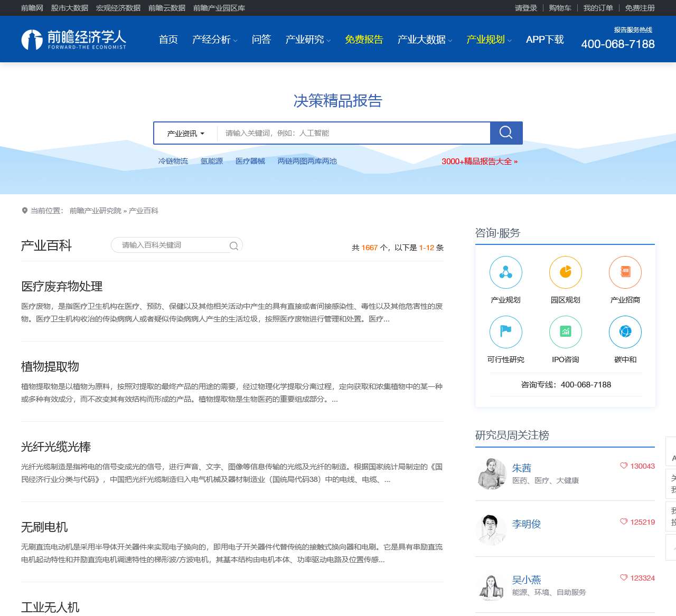Select the IPO咨询 chart icon
The image size is (676, 616).
click(565, 332)
